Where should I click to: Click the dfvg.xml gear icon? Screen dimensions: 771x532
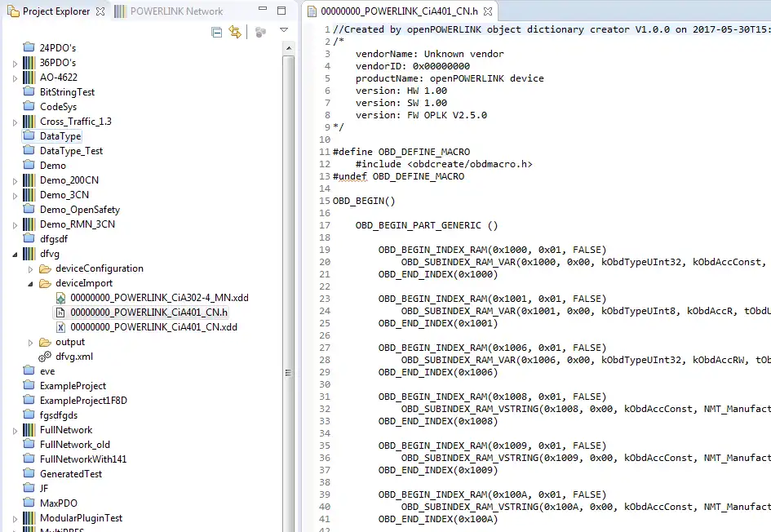point(45,357)
